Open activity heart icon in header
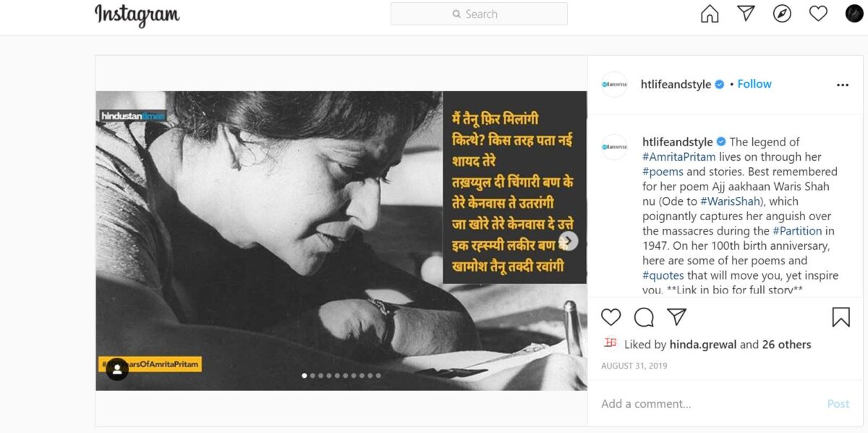Screen dimensions: 868x433 tap(818, 14)
